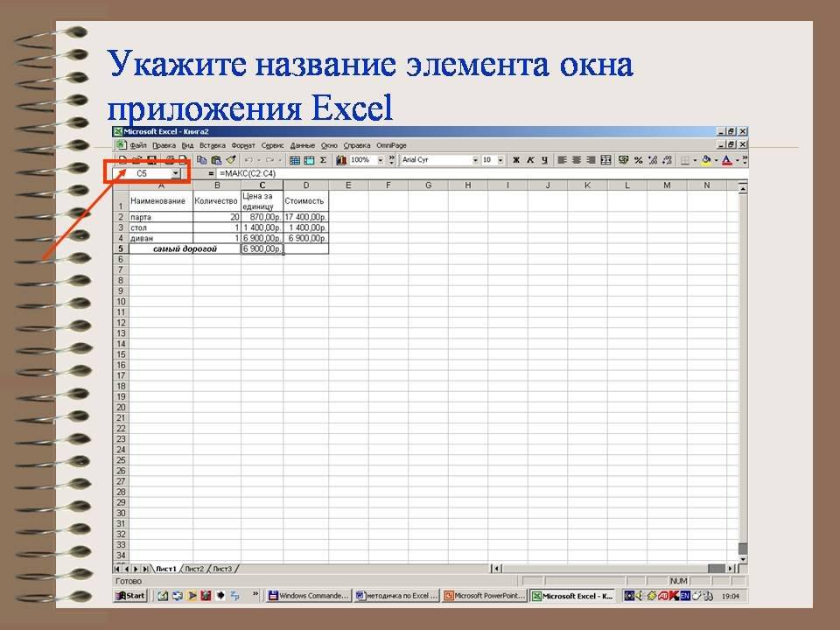Click the Fill Color bucket icon
The width and height of the screenshot is (840, 630).
[705, 160]
